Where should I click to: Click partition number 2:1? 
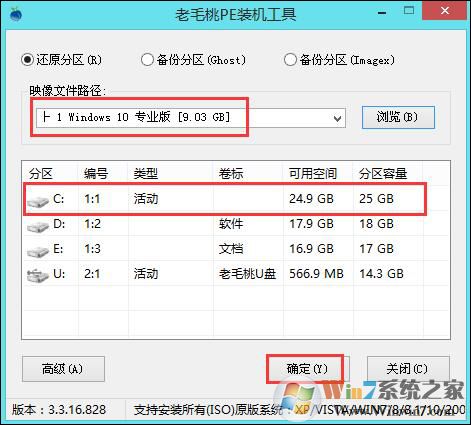coord(92,274)
